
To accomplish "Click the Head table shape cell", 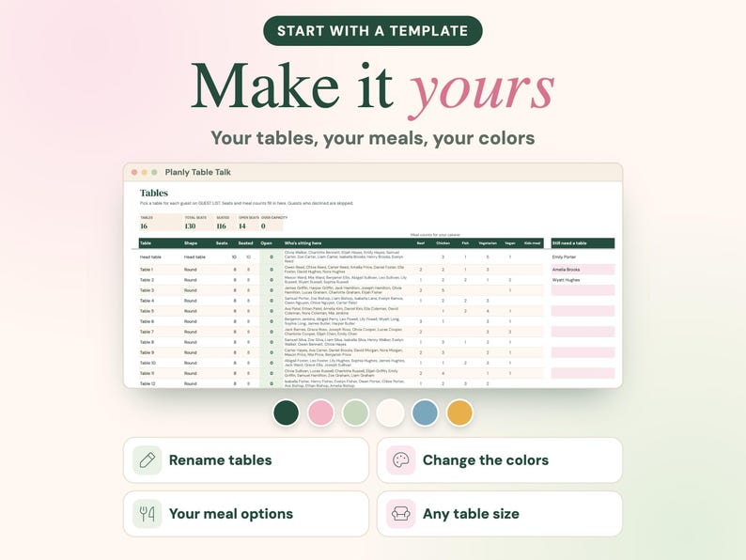I will click(x=194, y=257).
